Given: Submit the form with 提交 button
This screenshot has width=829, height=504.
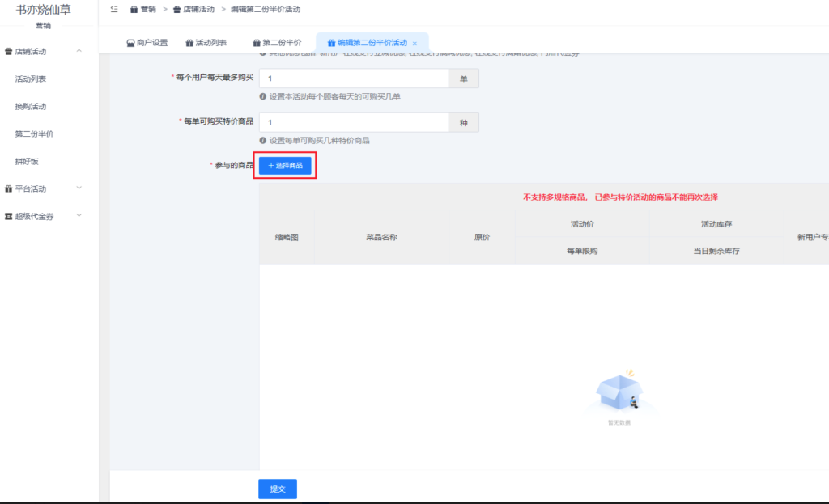Looking at the screenshot, I should [x=278, y=489].
